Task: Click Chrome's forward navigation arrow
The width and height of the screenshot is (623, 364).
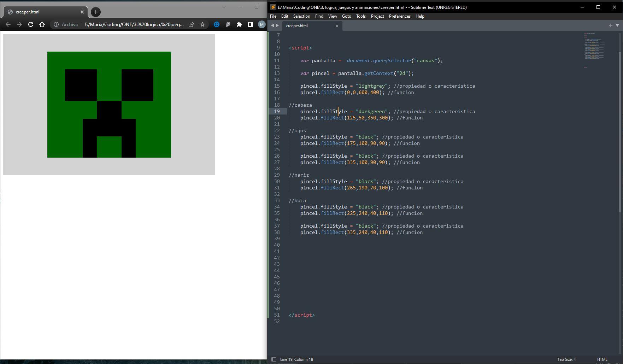Action: click(x=19, y=24)
